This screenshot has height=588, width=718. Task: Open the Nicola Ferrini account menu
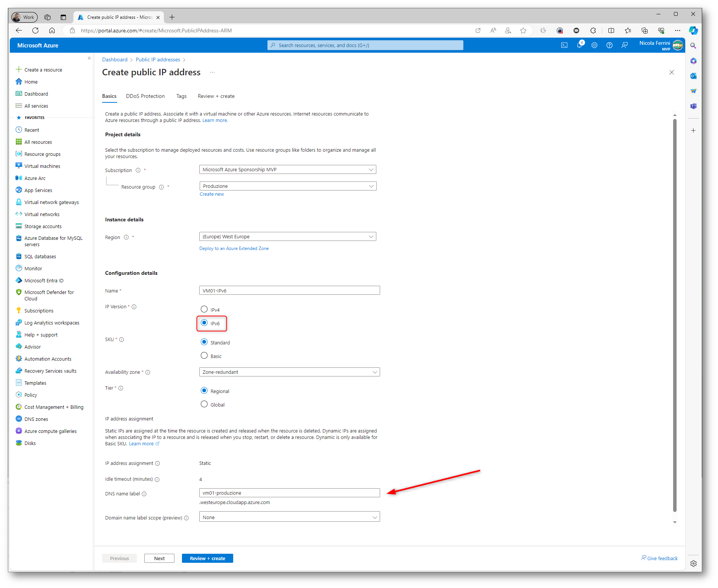661,45
